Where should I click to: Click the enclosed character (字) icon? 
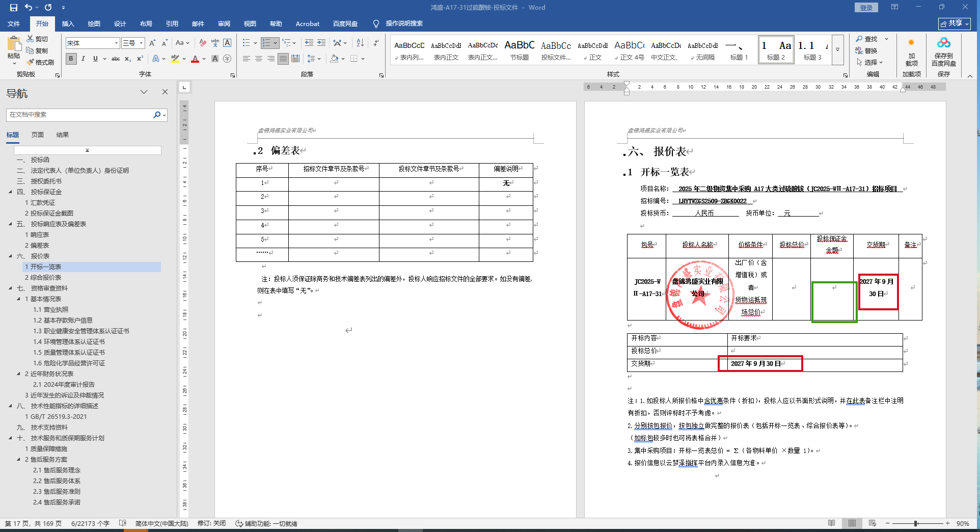pos(227,59)
